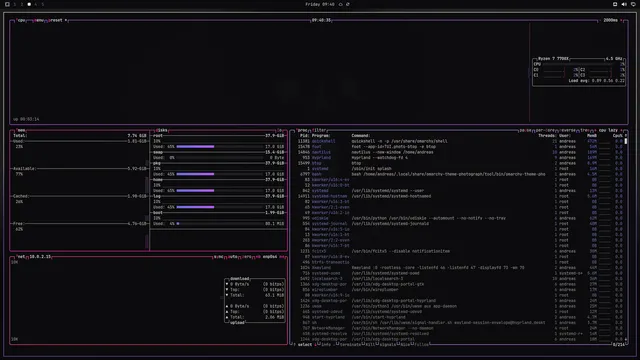Pause the process list

tap(525, 130)
